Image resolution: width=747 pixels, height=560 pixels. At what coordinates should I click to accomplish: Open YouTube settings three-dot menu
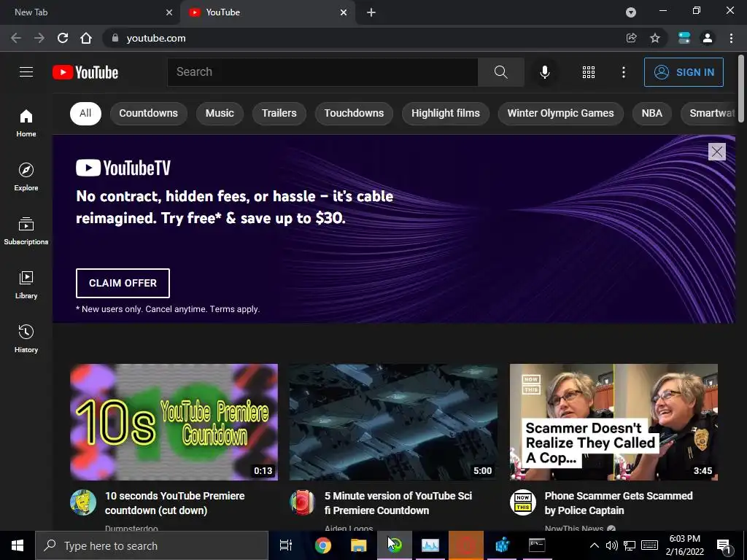[x=624, y=72]
